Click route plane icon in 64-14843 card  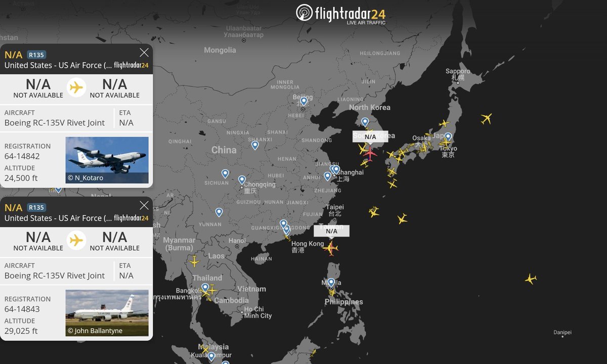pyautogui.click(x=76, y=240)
